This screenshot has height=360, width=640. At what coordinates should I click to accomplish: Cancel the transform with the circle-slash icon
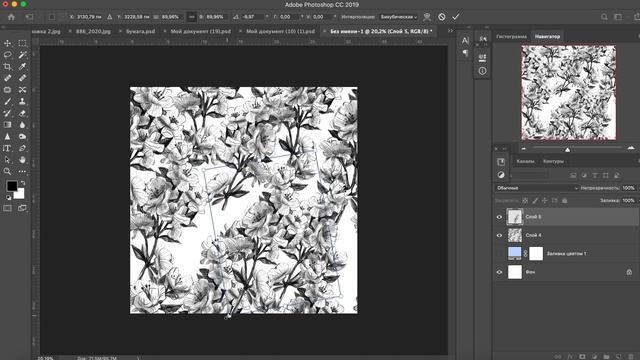pos(442,17)
